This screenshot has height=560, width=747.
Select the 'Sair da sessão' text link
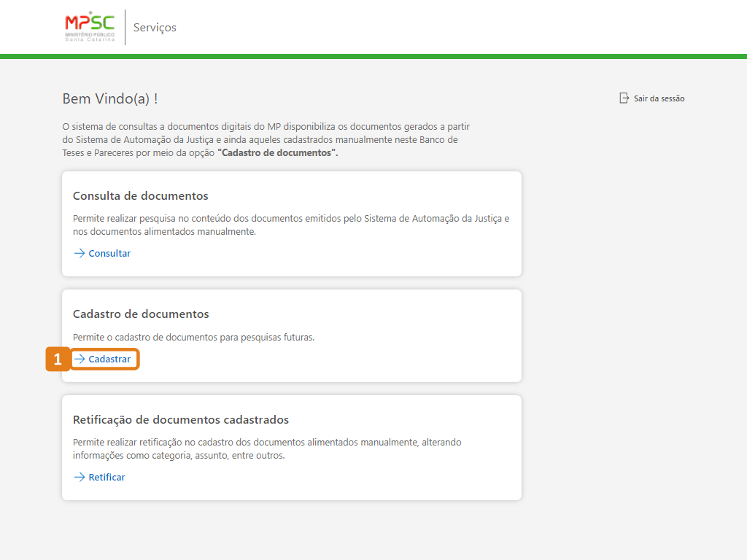659,98
